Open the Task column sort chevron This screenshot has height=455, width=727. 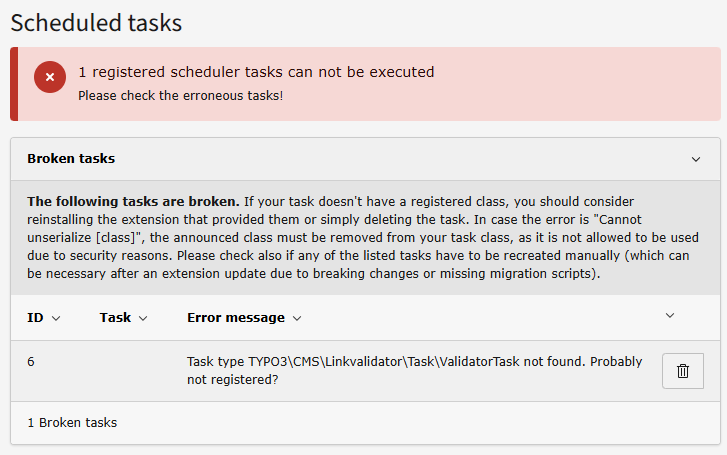tap(143, 318)
